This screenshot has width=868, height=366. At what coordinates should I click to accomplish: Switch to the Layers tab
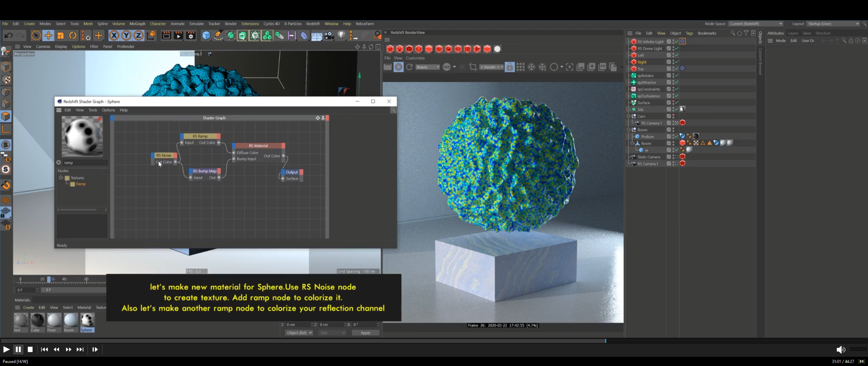(x=793, y=33)
